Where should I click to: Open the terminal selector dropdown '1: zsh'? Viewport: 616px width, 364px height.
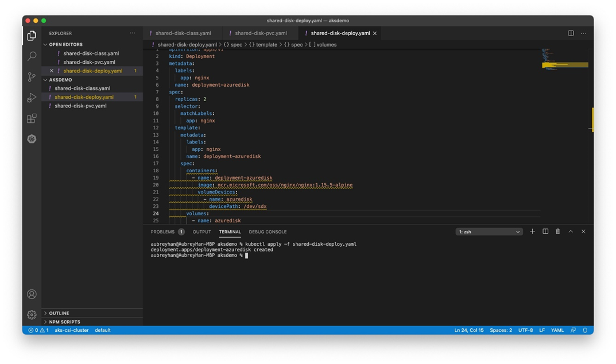click(x=489, y=232)
